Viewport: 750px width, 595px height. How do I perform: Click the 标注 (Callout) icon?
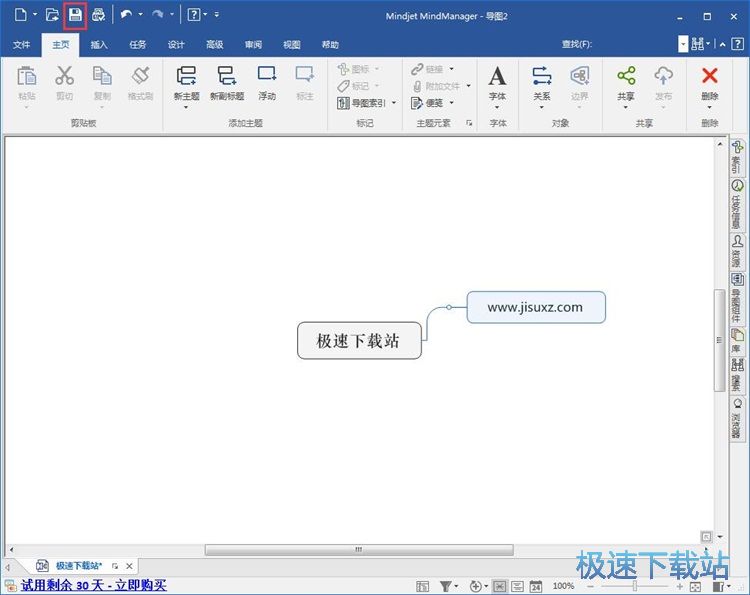click(305, 75)
